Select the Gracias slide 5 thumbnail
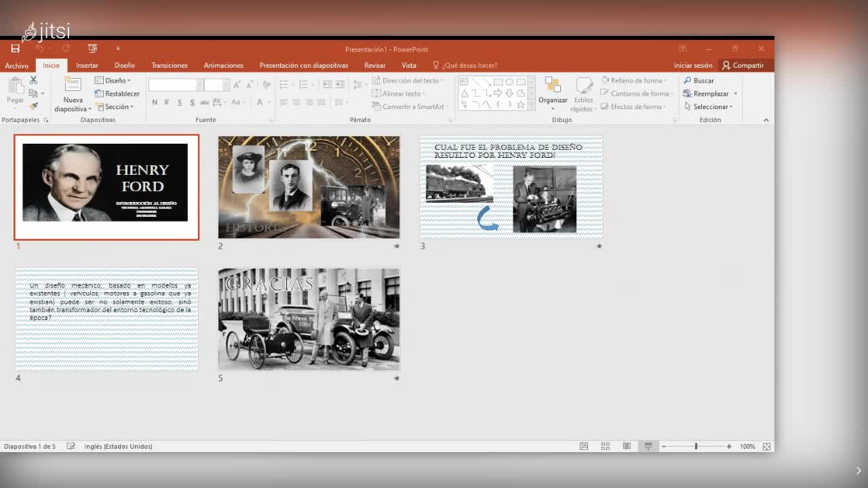This screenshot has width=868, height=488. tap(309, 319)
